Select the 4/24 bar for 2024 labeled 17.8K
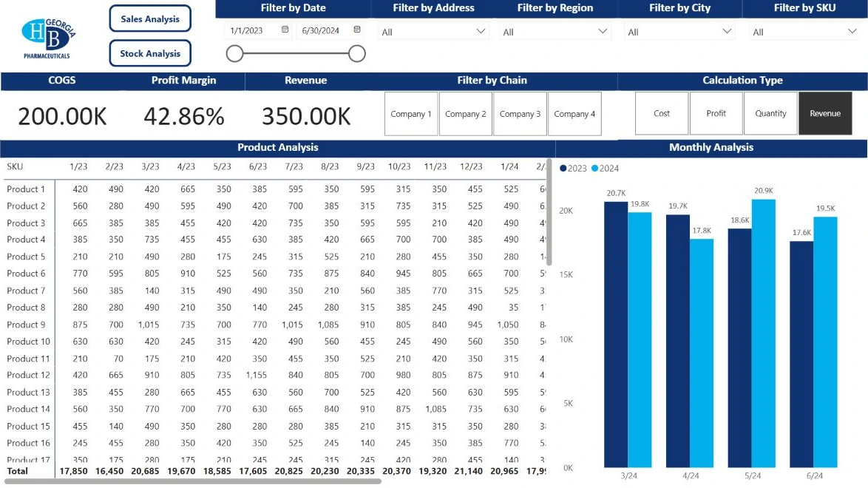The height and width of the screenshot is (488, 868). (702, 353)
